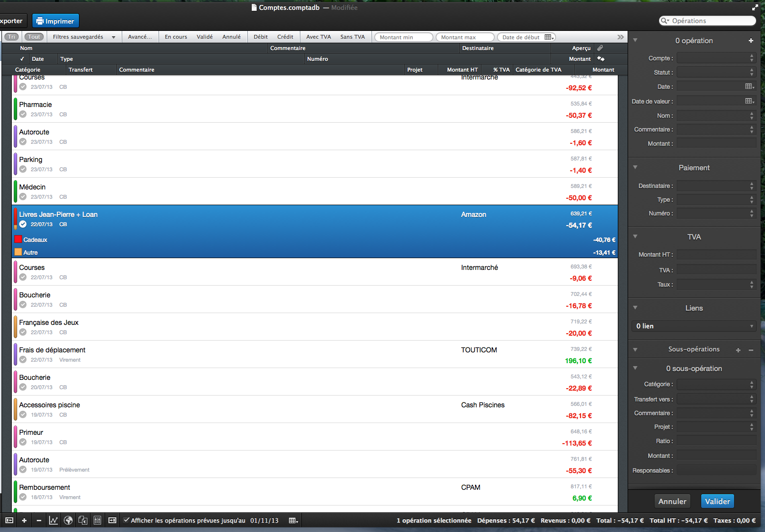765x532 pixels.
Task: Click the paperclip attachment column icon
Action: (600, 48)
